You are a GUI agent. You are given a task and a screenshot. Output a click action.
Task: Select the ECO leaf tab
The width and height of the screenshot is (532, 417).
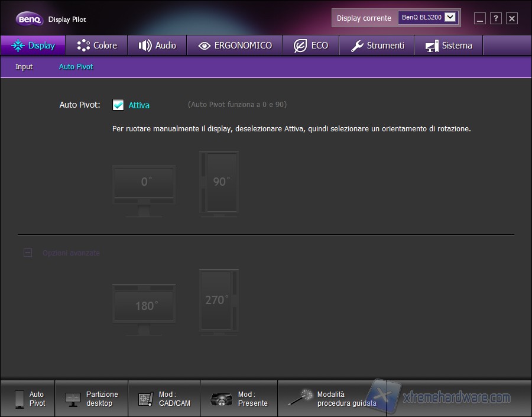click(x=311, y=46)
